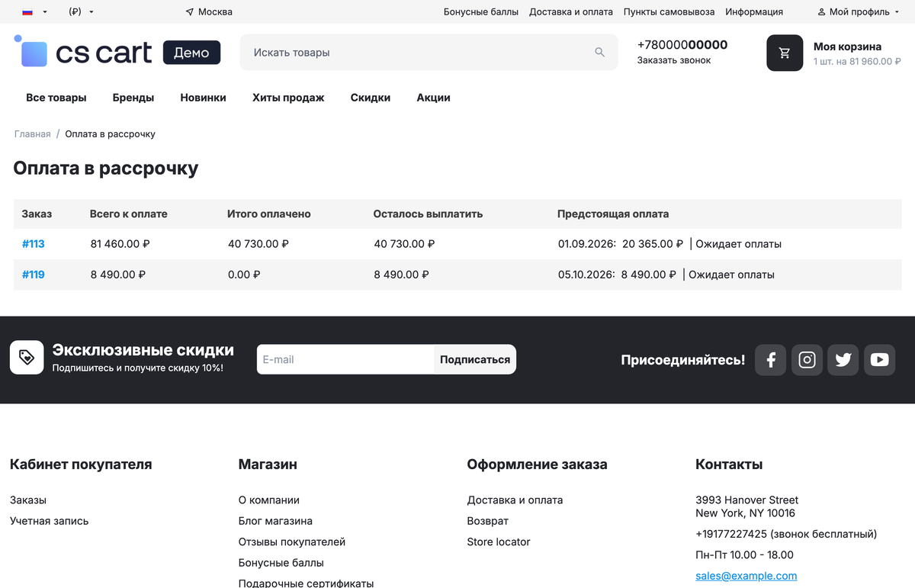This screenshot has width=915, height=588.
Task: Click the discount tag icon
Action: click(x=27, y=358)
